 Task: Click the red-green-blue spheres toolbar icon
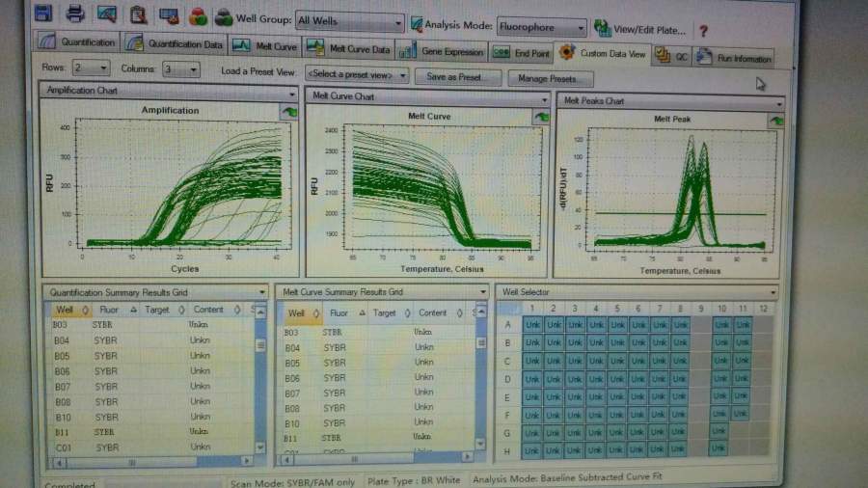click(x=198, y=17)
